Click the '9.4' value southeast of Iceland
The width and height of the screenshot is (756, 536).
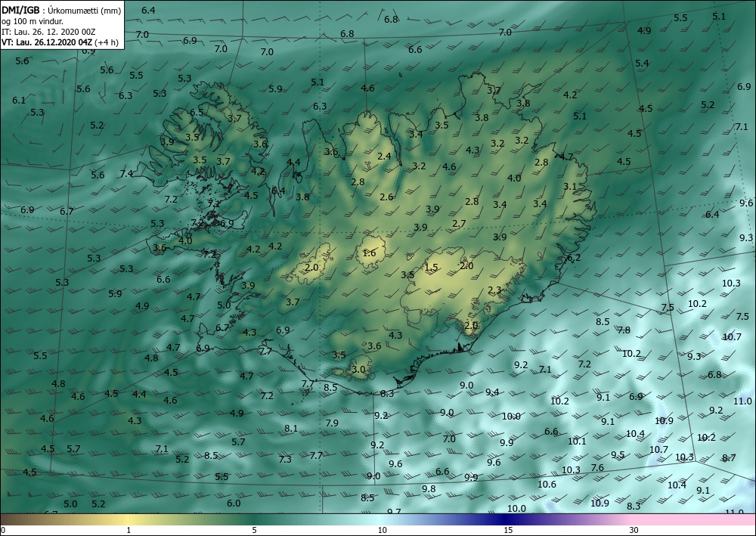[492, 392]
